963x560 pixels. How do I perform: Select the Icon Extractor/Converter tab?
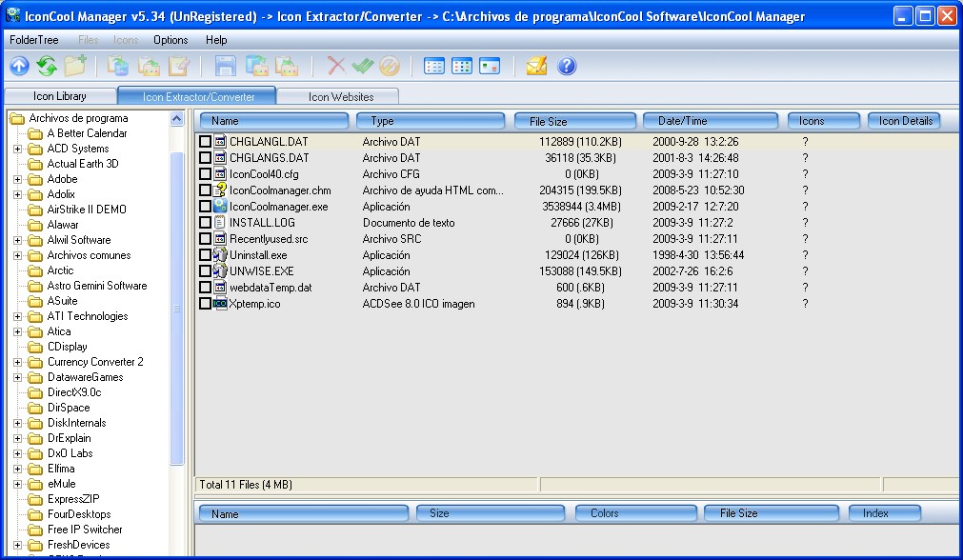point(198,96)
